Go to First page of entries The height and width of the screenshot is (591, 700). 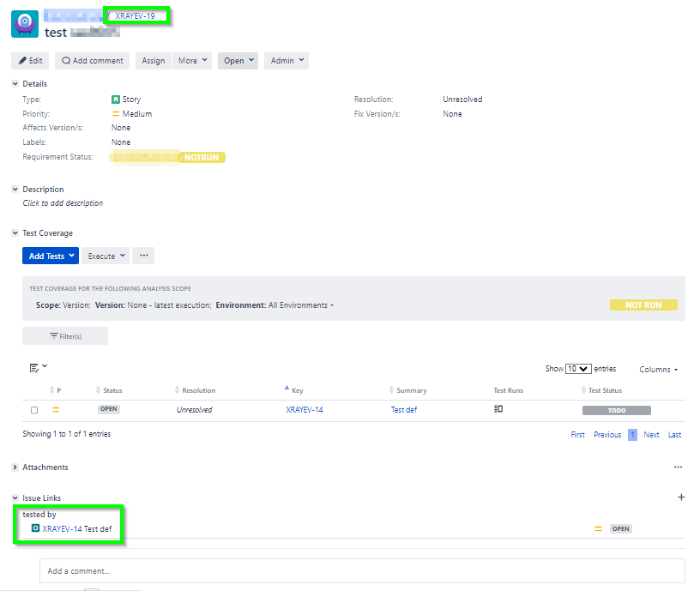[x=577, y=435]
